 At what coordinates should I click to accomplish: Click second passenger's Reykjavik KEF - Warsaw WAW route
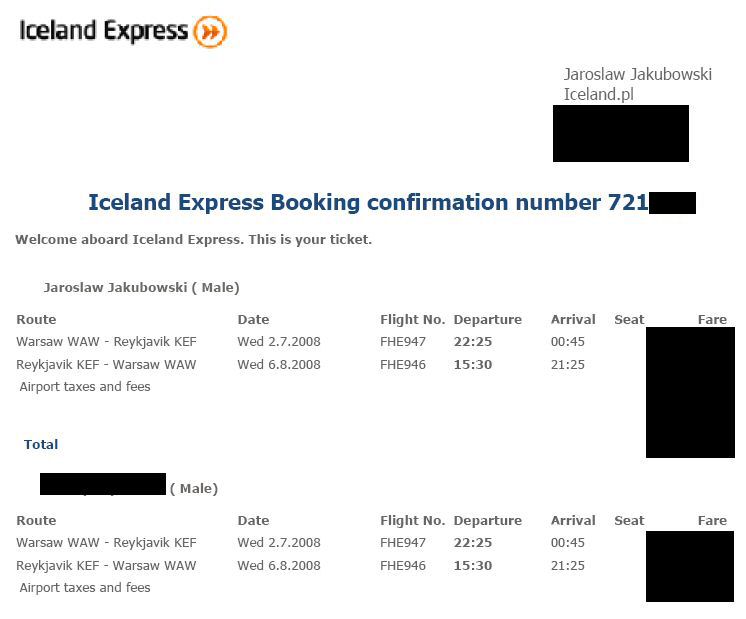coord(106,566)
